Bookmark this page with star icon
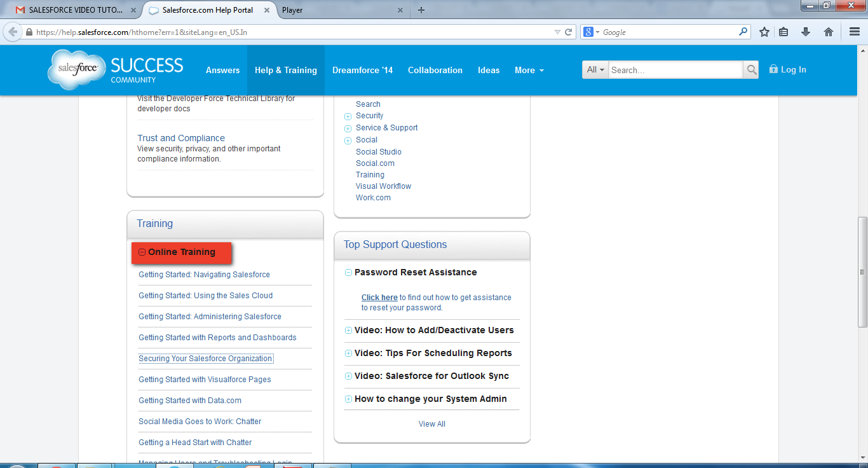The image size is (868, 468). coord(764,32)
